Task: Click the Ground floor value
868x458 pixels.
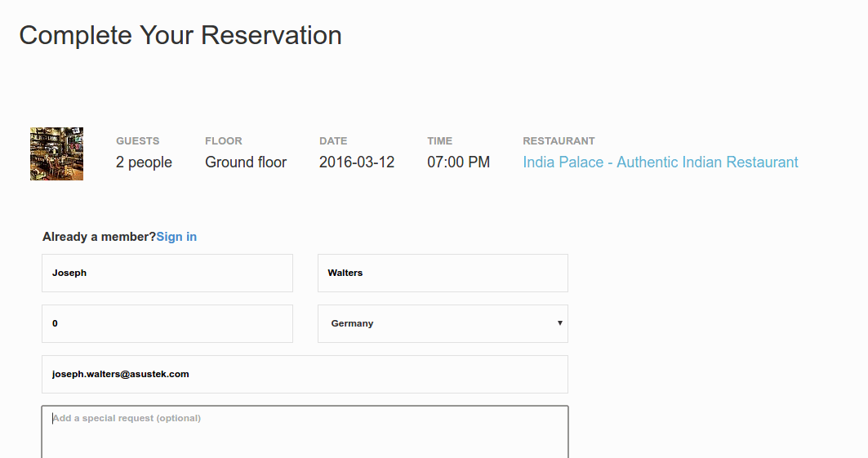Action: pyautogui.click(x=246, y=162)
